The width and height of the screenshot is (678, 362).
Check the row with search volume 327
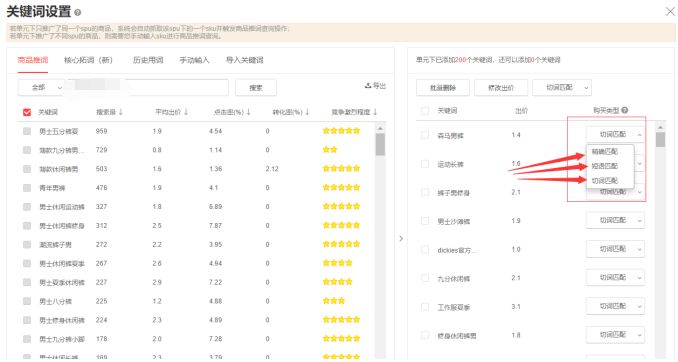click(x=27, y=207)
